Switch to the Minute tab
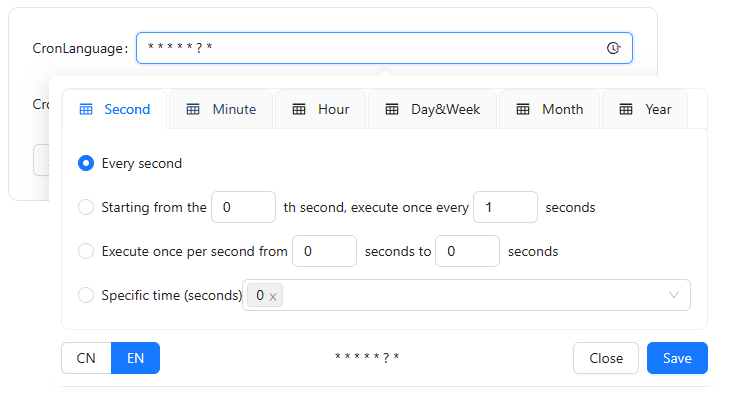The height and width of the screenshot is (395, 729). pos(221,109)
